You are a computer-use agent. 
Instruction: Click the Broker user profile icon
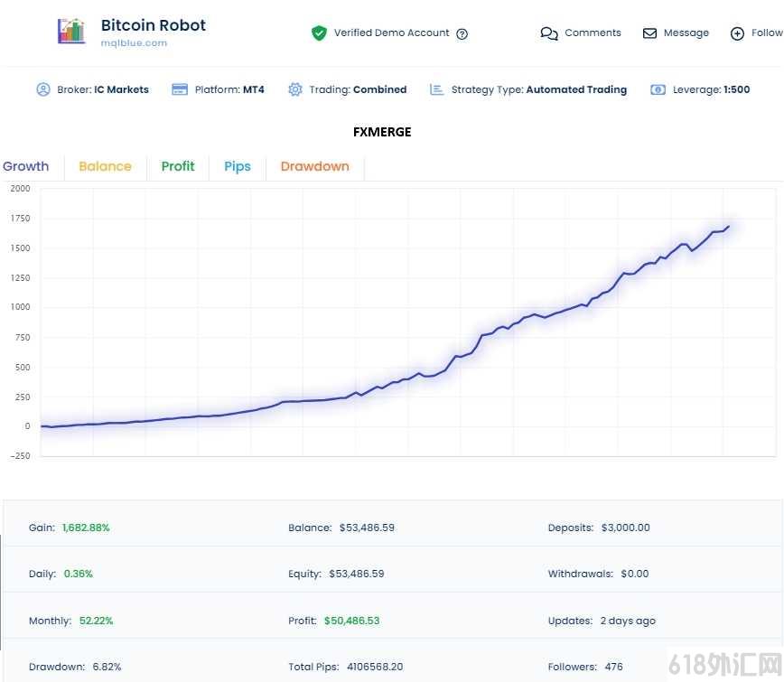[43, 89]
